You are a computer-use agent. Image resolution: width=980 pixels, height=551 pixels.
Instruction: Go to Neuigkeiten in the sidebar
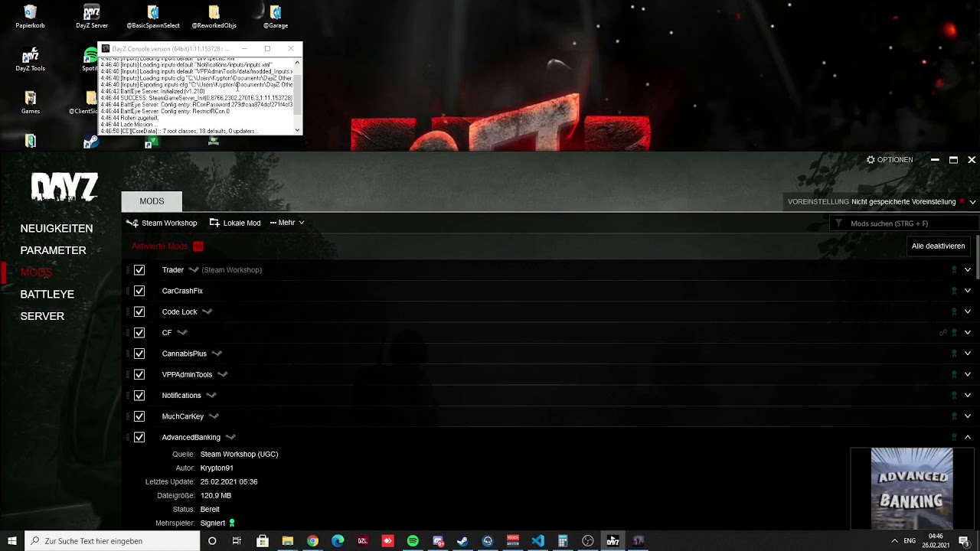click(x=57, y=229)
